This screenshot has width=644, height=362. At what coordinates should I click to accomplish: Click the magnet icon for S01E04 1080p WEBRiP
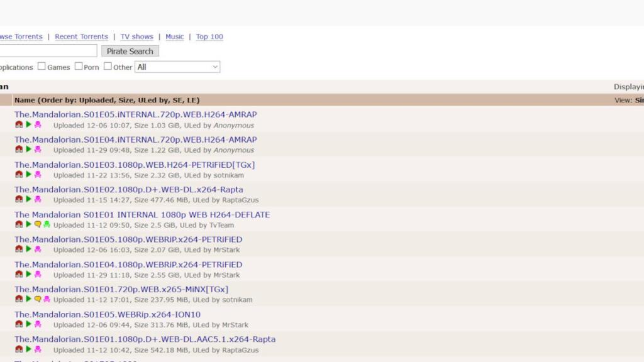pyautogui.click(x=19, y=275)
